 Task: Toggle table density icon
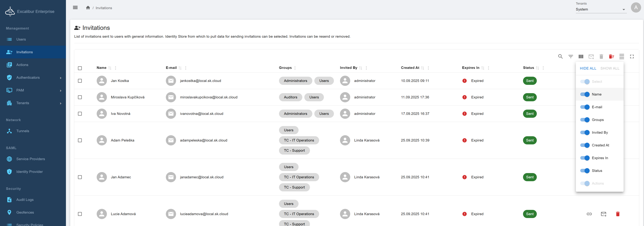(622, 56)
